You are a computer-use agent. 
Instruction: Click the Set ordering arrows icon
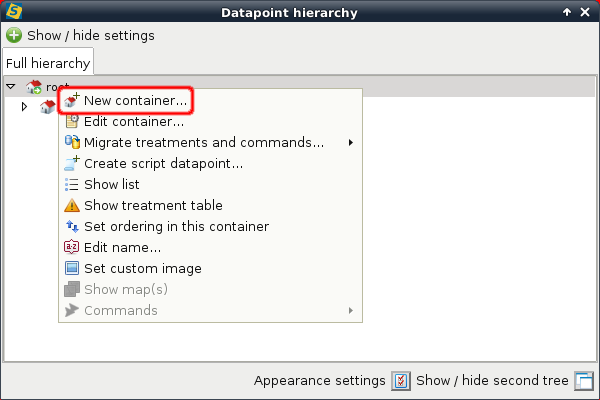(72, 226)
